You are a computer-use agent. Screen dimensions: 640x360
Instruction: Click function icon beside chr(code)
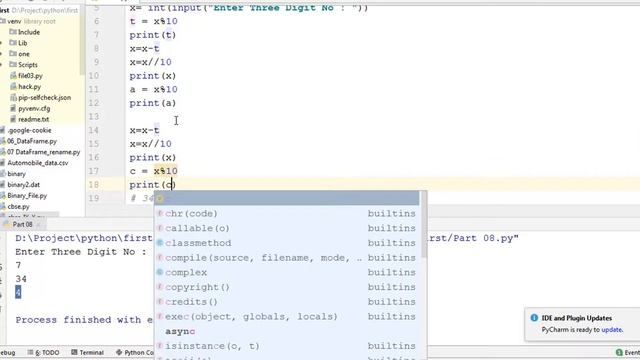[x=160, y=213]
